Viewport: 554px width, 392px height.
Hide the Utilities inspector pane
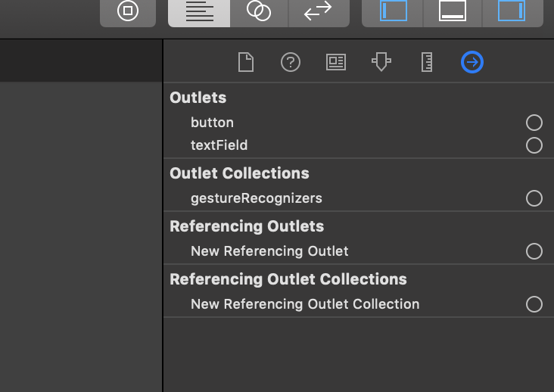pos(512,11)
